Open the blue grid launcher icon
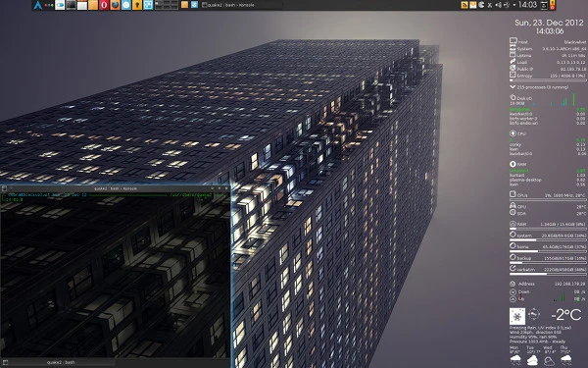 tap(149, 5)
